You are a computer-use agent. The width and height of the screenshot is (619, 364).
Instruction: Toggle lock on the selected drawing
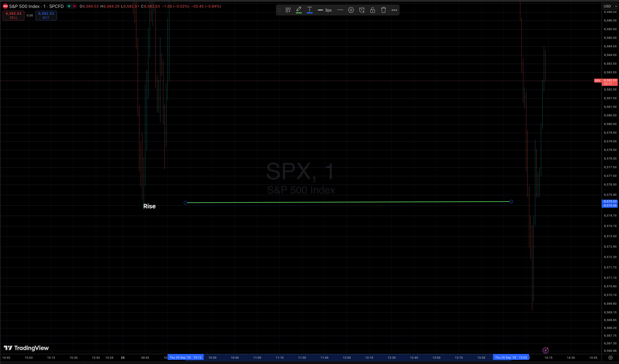[373, 10]
